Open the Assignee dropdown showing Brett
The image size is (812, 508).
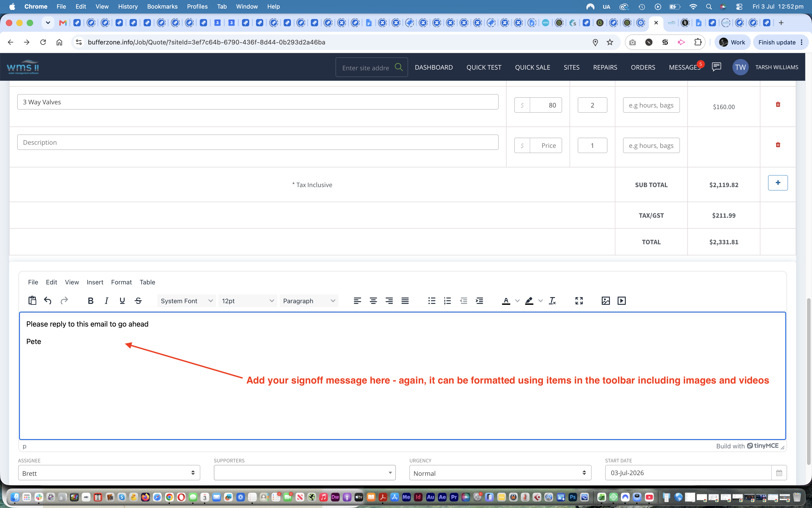109,473
